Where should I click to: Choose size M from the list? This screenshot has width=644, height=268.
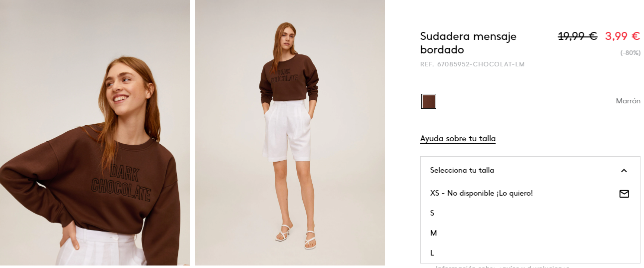pyautogui.click(x=530, y=233)
